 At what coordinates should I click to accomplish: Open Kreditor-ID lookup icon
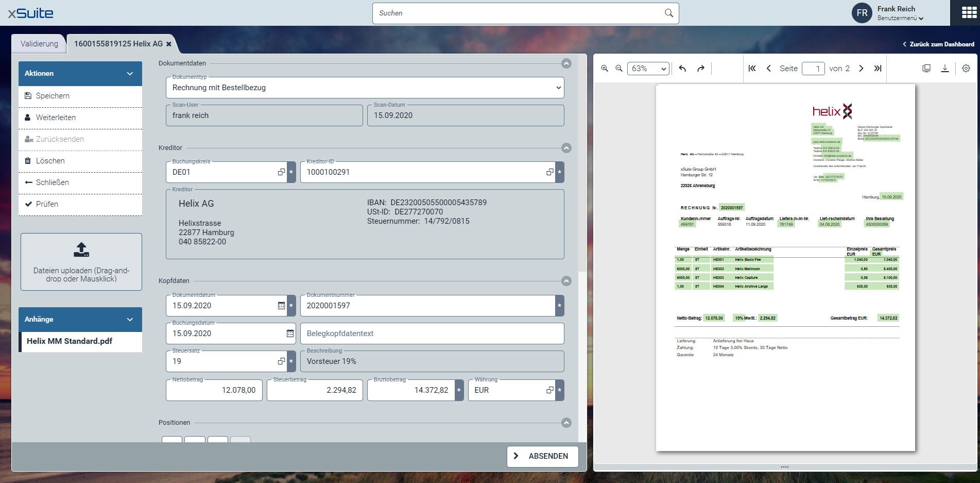click(x=550, y=172)
